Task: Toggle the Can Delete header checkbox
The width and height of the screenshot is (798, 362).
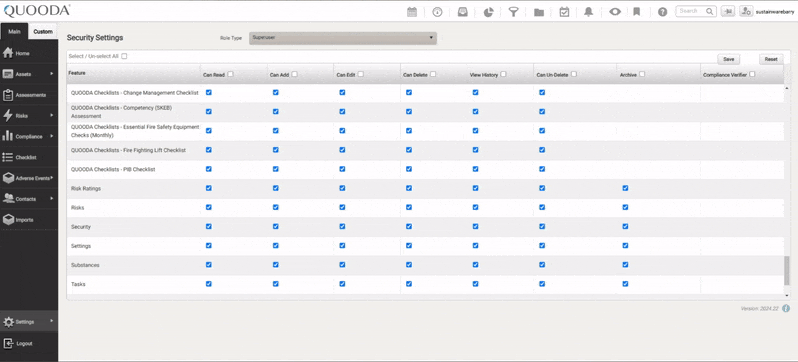Action: pos(433,74)
